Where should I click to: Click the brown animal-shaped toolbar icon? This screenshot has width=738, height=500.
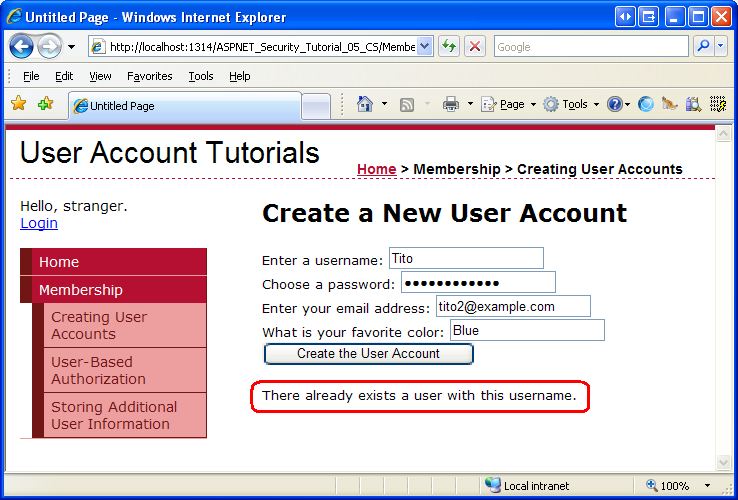point(669,104)
